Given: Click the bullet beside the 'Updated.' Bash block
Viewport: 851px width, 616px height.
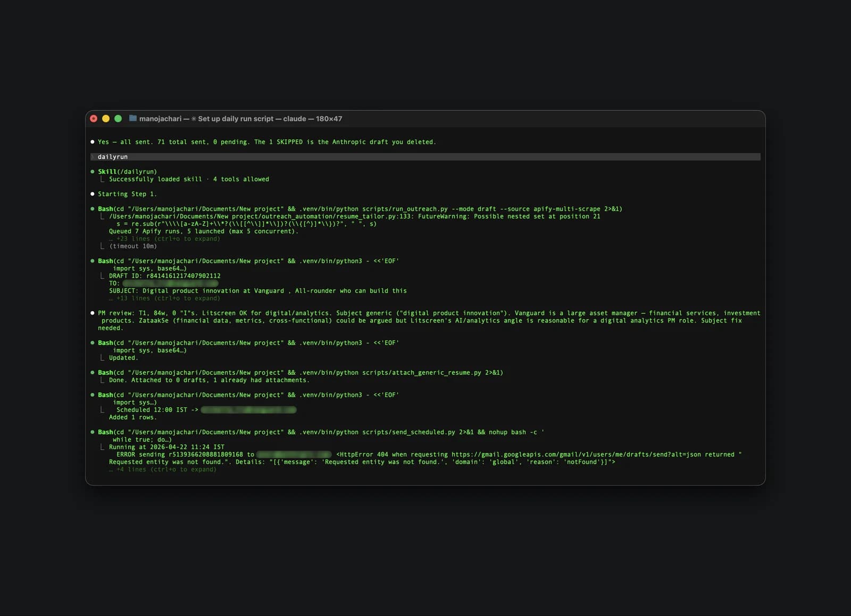Looking at the screenshot, I should [x=93, y=343].
